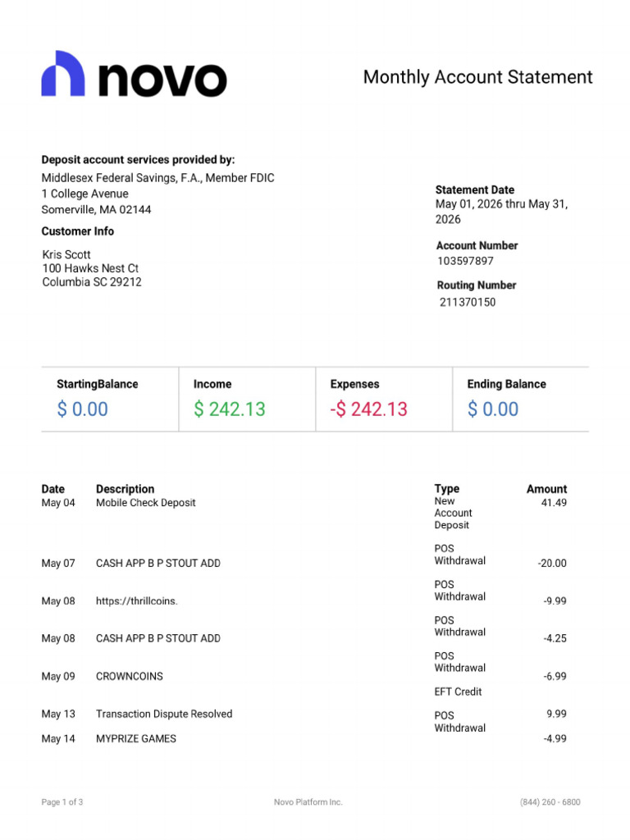The width and height of the screenshot is (630, 840).
Task: Click the Description column header
Action: coord(126,489)
